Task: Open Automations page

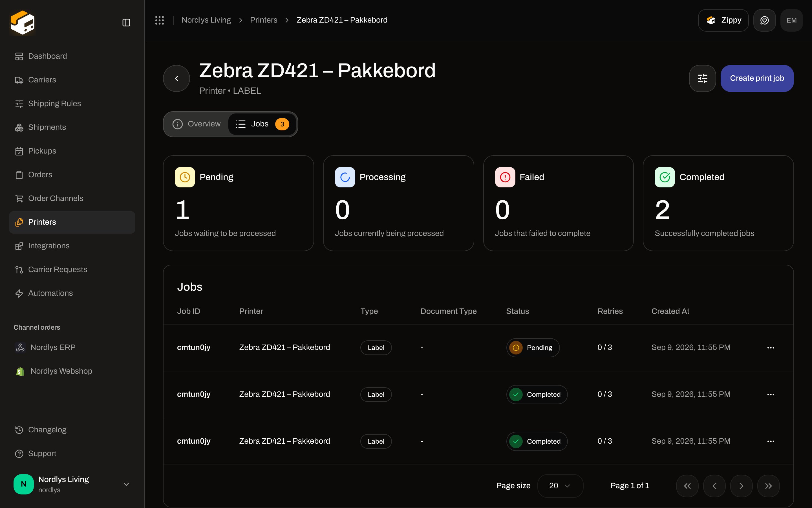Action: (x=72, y=293)
